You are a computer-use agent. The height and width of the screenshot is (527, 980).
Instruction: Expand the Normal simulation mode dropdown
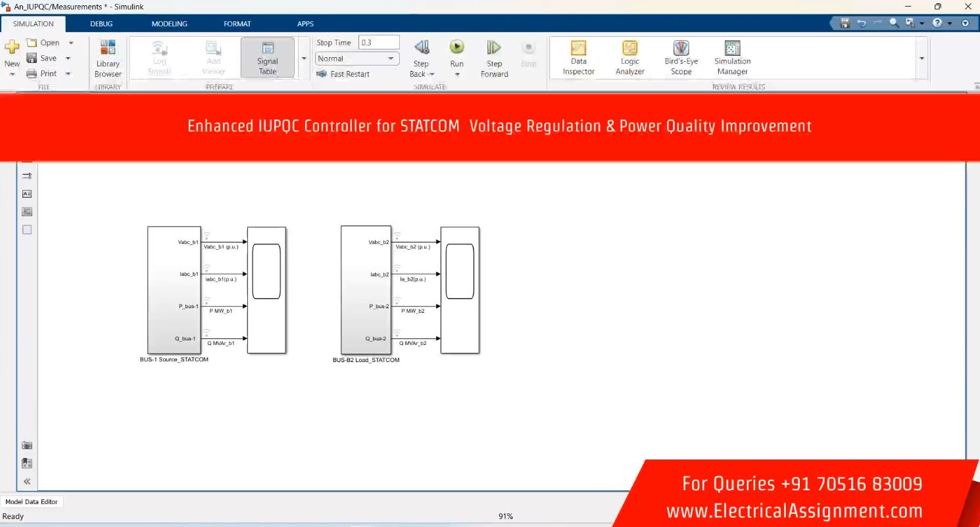(391, 58)
